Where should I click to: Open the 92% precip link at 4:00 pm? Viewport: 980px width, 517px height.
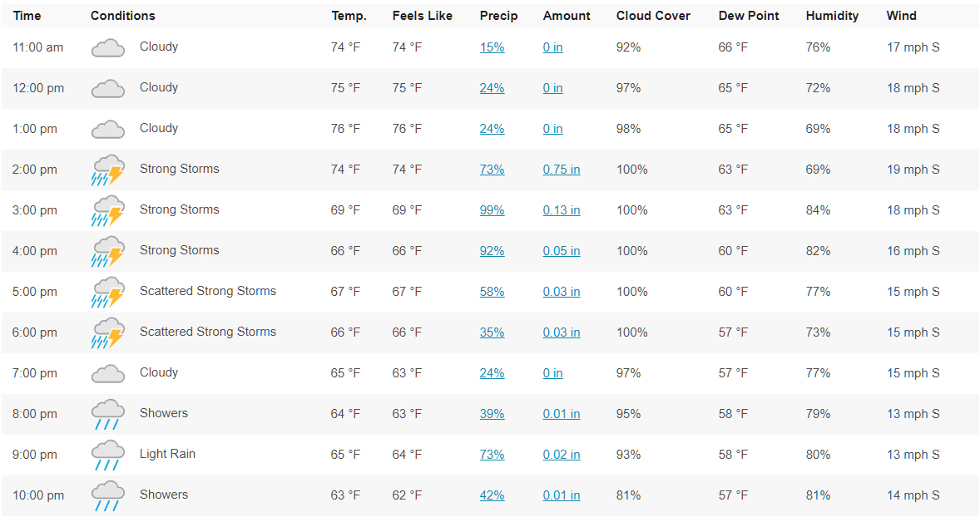click(x=492, y=251)
